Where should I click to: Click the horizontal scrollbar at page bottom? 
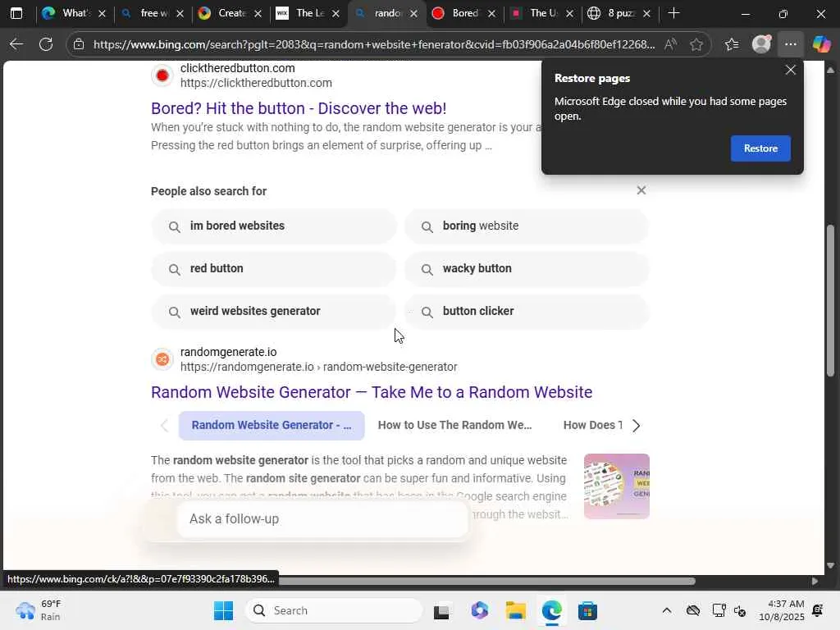click(x=486, y=582)
